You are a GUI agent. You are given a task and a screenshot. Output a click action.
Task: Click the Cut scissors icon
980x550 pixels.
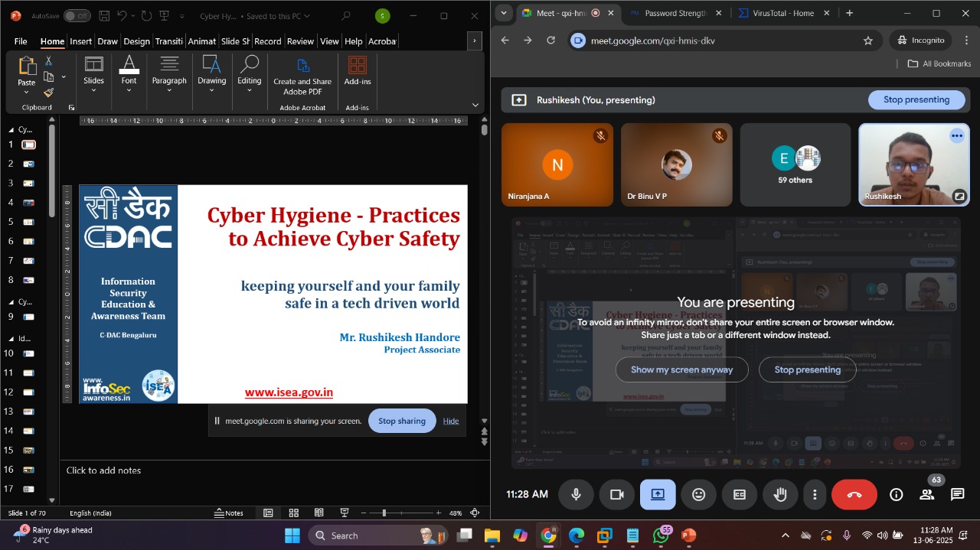click(48, 61)
